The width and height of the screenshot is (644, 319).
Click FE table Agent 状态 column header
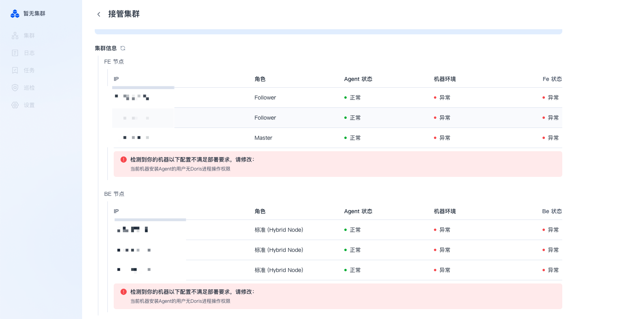click(358, 79)
